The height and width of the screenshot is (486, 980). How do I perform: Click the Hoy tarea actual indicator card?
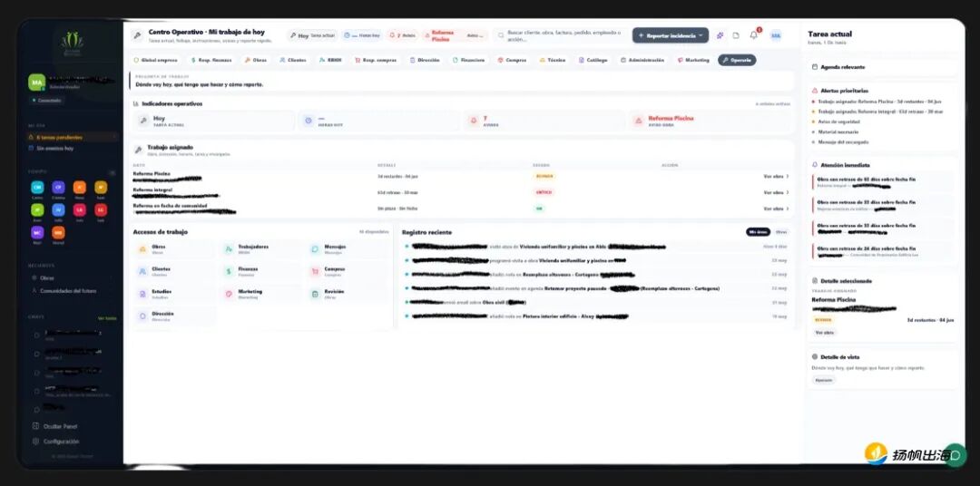click(215, 121)
